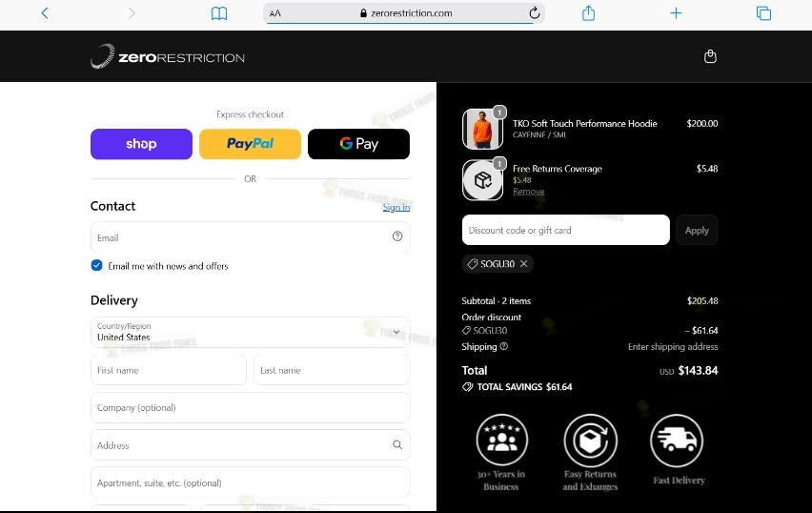
Task: Click the Fast Delivery truck badge
Action: [678, 449]
